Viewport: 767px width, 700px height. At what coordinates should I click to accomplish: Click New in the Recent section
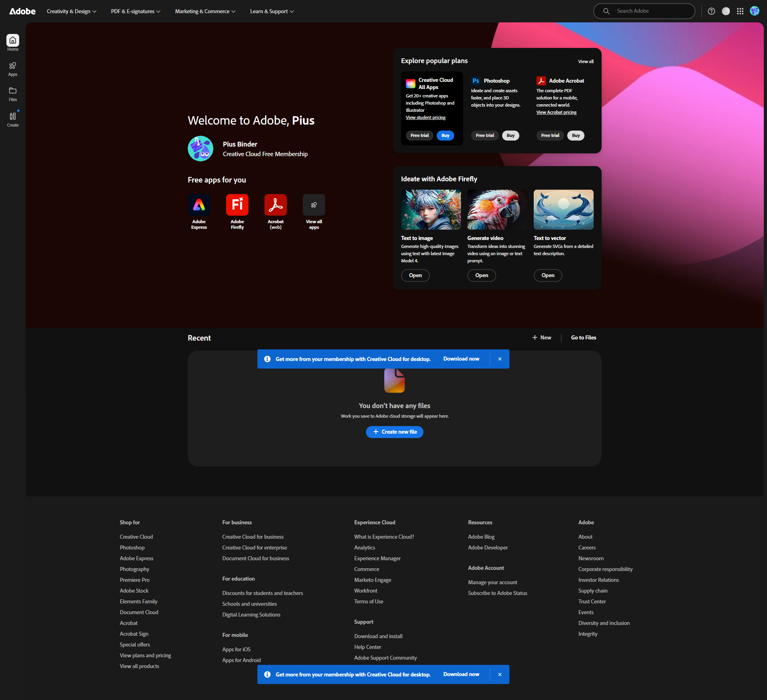pyautogui.click(x=542, y=337)
